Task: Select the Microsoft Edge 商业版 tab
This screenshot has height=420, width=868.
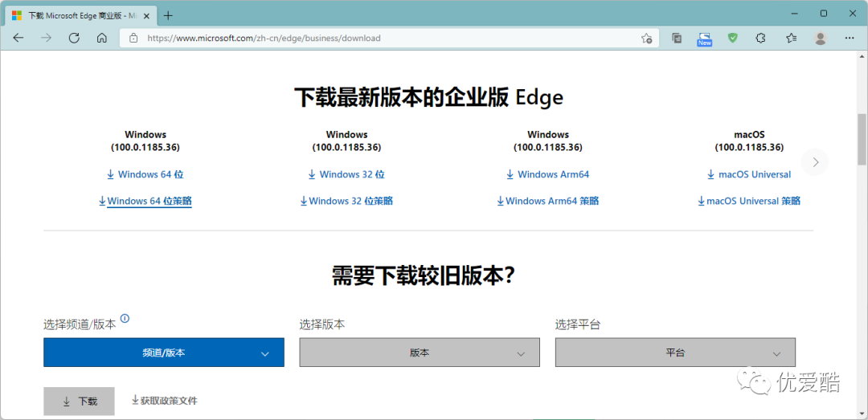Action: tap(83, 15)
